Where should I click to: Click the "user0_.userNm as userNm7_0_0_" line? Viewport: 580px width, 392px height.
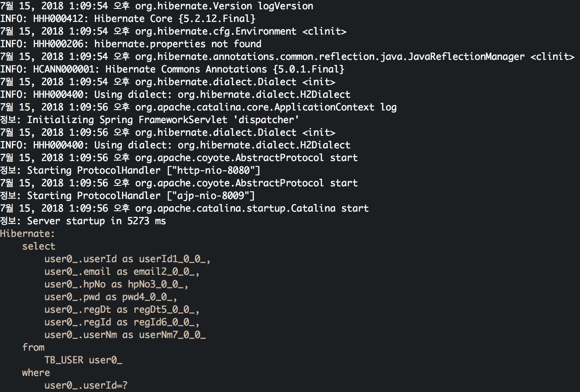click(125, 335)
